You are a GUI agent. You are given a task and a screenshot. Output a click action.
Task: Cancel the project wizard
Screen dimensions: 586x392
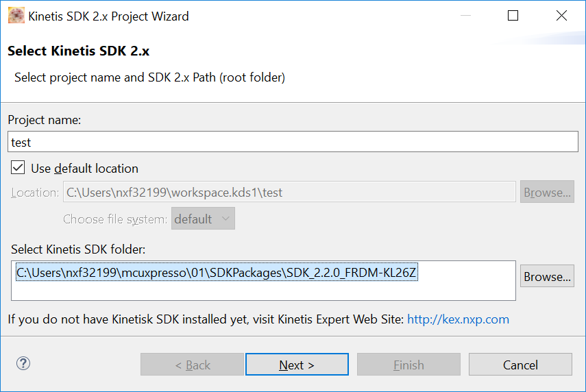[x=520, y=365]
